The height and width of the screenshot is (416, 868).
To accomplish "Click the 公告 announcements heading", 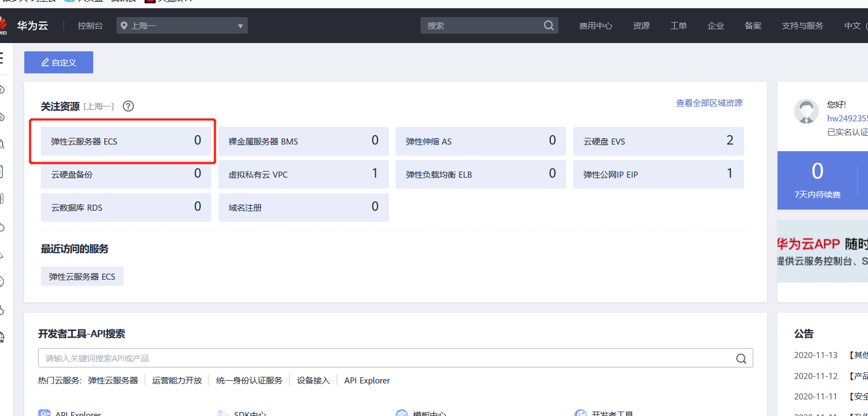I will (x=803, y=334).
